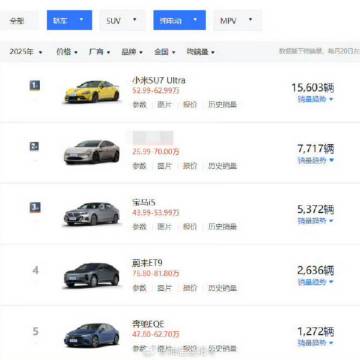
Task: Click the rank 2 badge icon
Action: point(34,146)
